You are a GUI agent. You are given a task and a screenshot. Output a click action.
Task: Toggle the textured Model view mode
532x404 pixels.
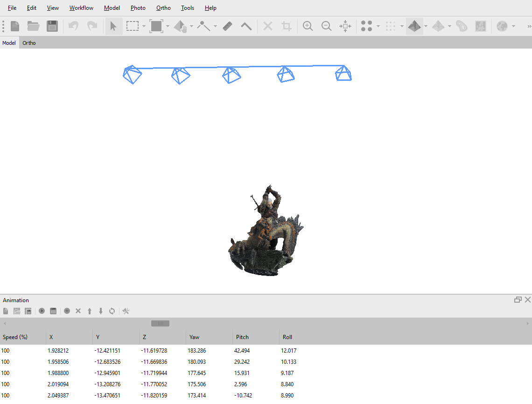coord(414,26)
